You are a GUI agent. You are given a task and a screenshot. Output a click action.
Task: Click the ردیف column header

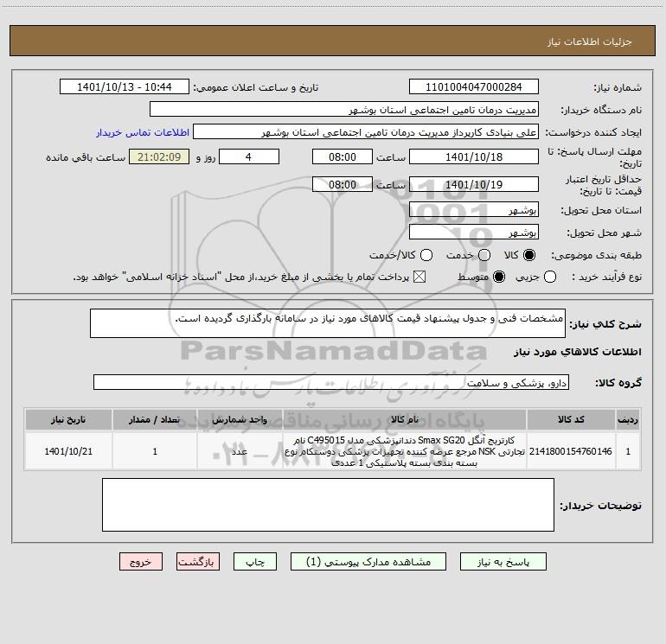[x=628, y=419]
